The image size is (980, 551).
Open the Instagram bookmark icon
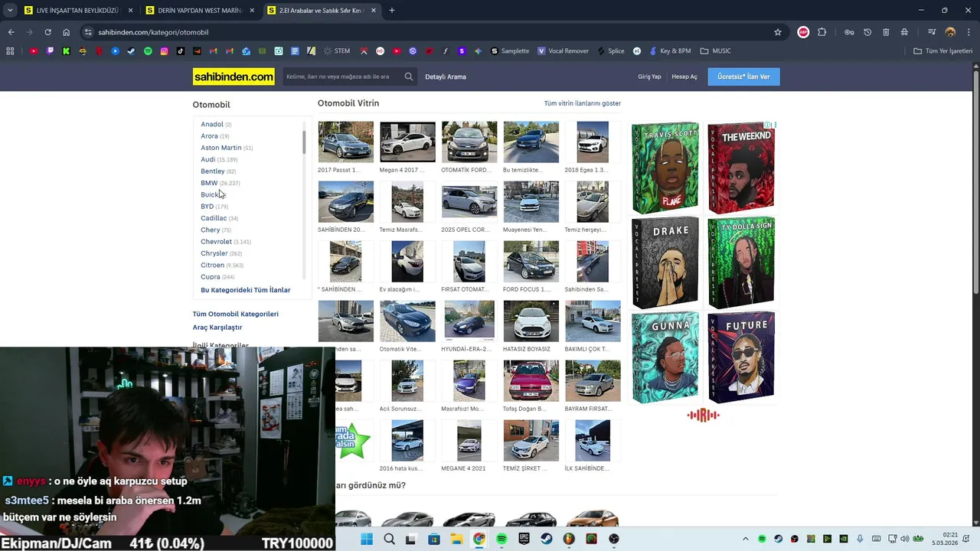pyautogui.click(x=164, y=51)
